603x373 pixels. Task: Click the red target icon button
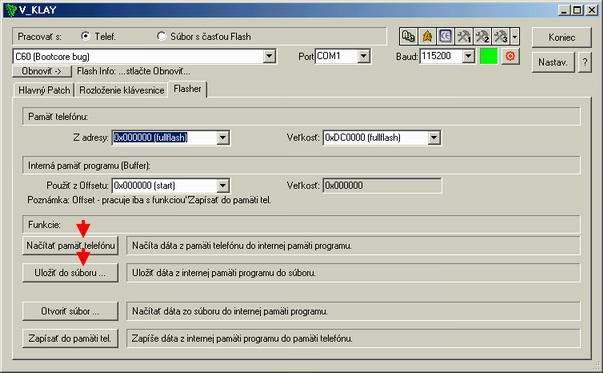click(x=510, y=57)
